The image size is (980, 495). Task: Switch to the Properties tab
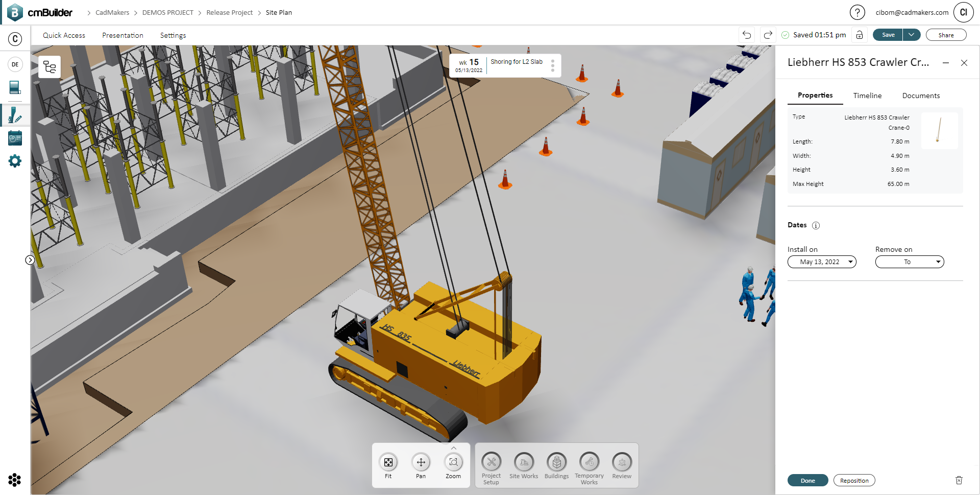click(x=815, y=96)
